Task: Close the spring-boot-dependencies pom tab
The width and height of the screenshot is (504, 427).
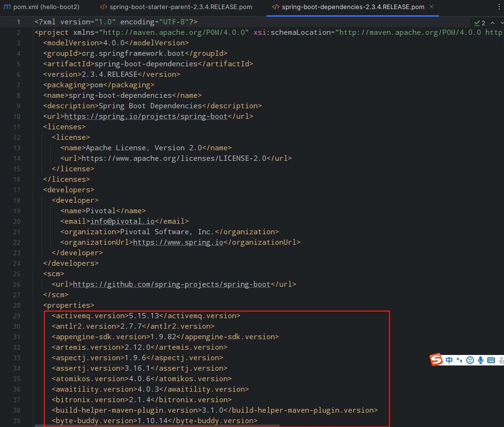Action: (x=431, y=7)
